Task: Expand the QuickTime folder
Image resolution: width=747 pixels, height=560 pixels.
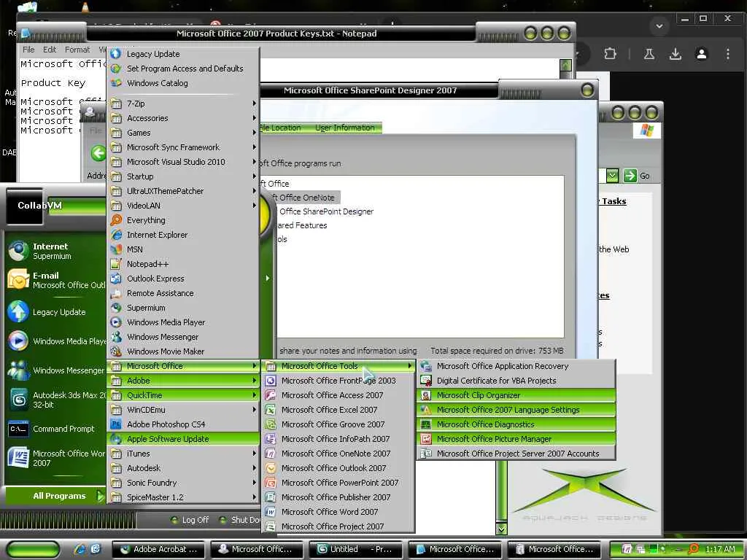Action: click(183, 395)
